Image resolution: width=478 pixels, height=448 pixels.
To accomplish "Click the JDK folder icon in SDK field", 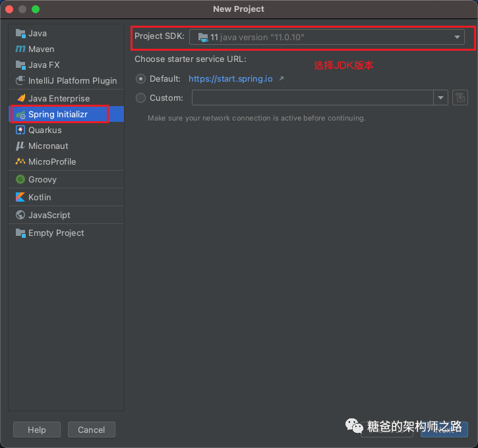I will point(203,37).
